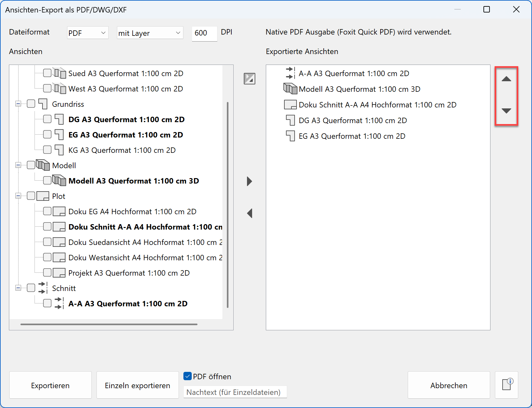Click the left arrow to remove exported views
This screenshot has height=408, width=532.
pos(250,213)
